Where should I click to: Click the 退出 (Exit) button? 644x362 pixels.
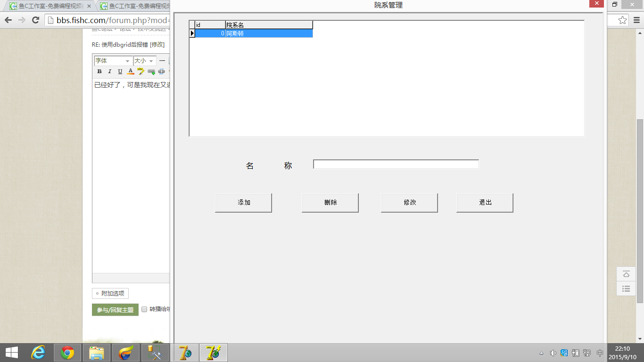[485, 203]
